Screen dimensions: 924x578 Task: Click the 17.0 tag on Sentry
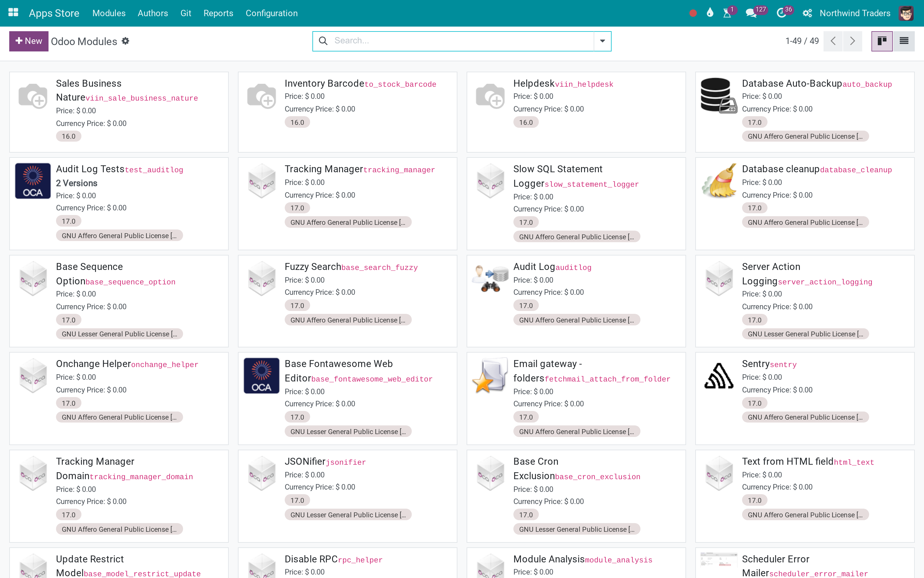point(755,403)
